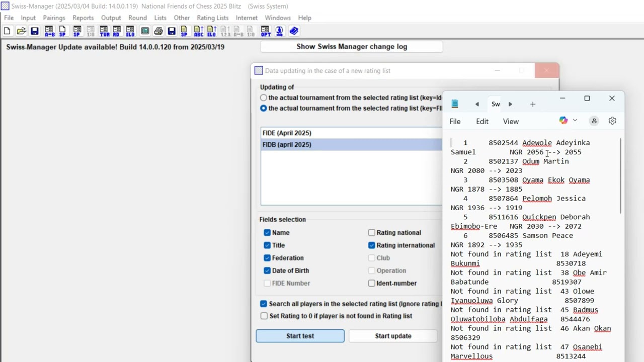This screenshot has width=644, height=362.
Task: Open the Lists menu
Action: click(x=160, y=18)
